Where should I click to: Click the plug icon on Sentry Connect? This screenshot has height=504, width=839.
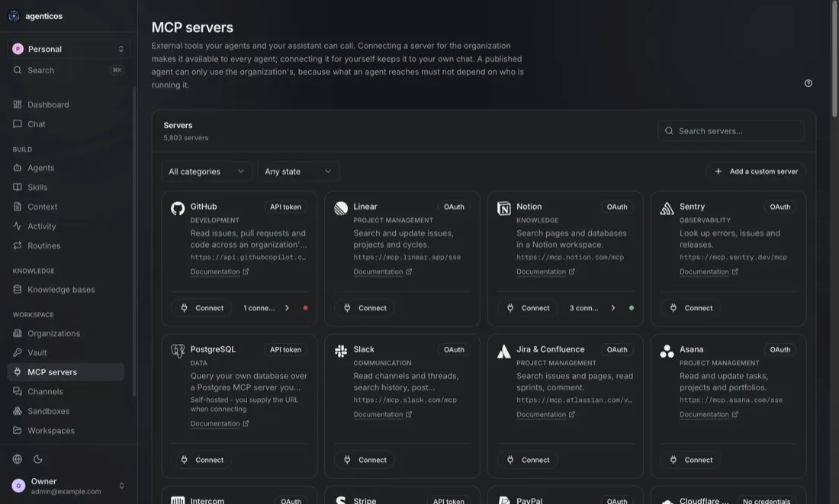coord(673,307)
